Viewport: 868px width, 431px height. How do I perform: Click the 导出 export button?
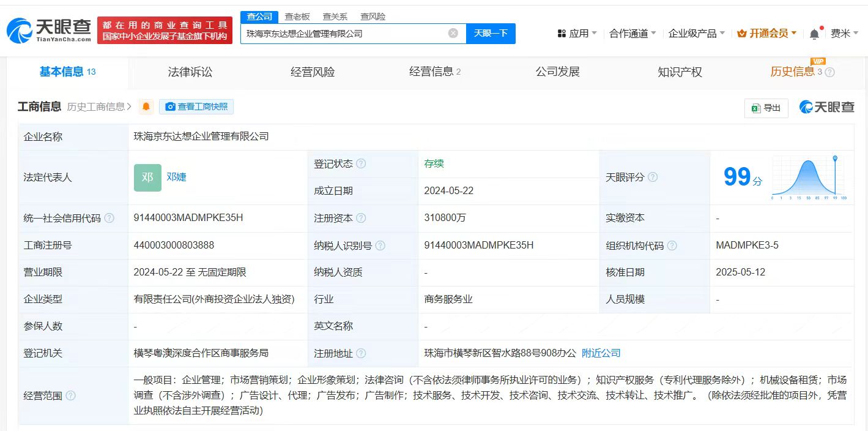[766, 108]
